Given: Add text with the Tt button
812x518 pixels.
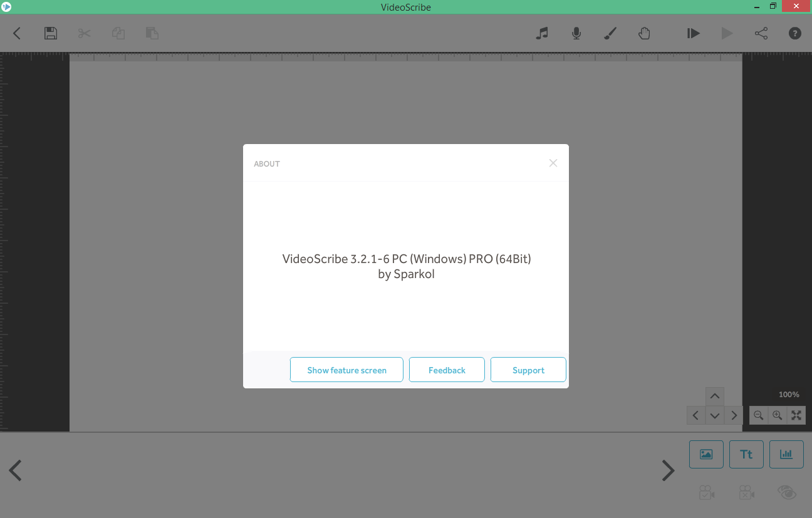Looking at the screenshot, I should (746, 454).
